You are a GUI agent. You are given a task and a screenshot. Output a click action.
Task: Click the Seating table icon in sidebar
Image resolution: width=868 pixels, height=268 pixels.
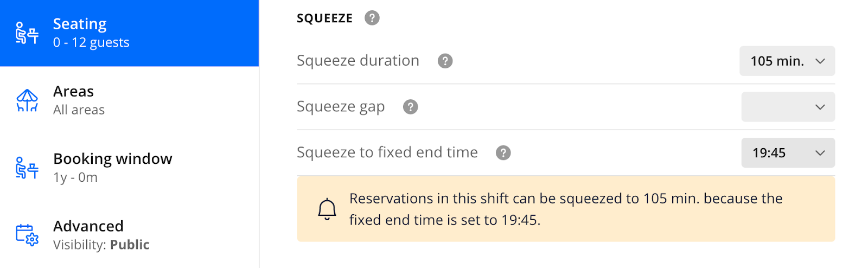pyautogui.click(x=27, y=34)
